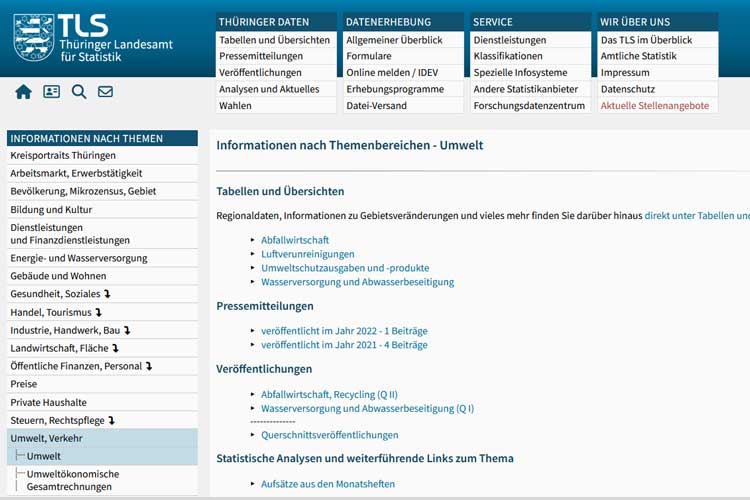Open Aufsätze aus den Monatsheften link
Screen dimensions: 750x500
tap(328, 484)
